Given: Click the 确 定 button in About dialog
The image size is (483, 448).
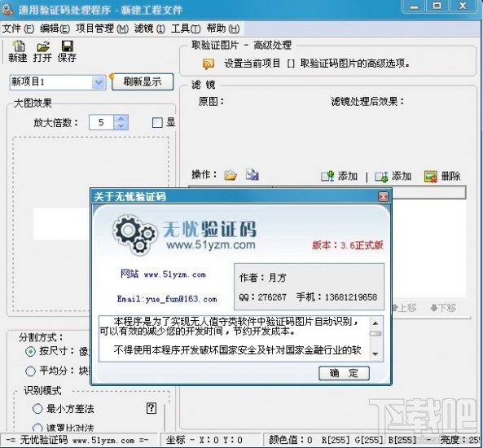Looking at the screenshot, I should pos(344,373).
